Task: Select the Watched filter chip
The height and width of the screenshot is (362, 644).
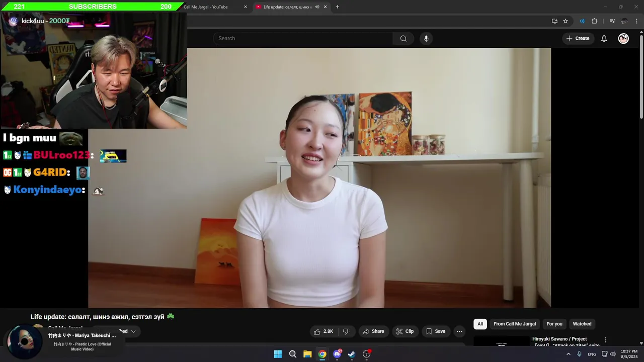Action: (x=582, y=324)
